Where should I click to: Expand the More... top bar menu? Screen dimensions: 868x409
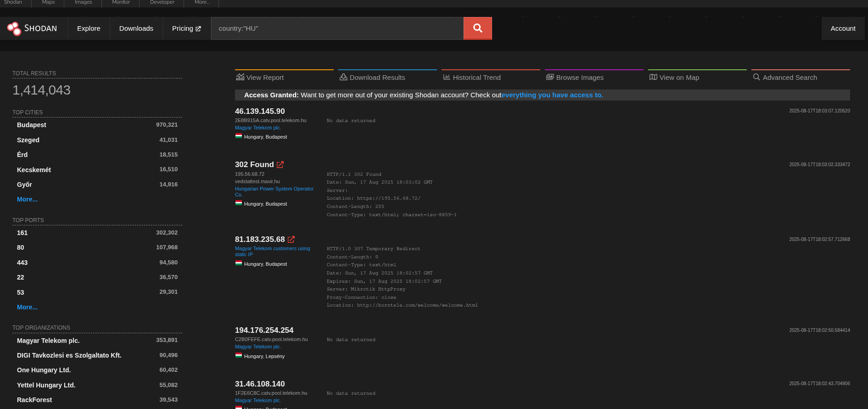(202, 2)
